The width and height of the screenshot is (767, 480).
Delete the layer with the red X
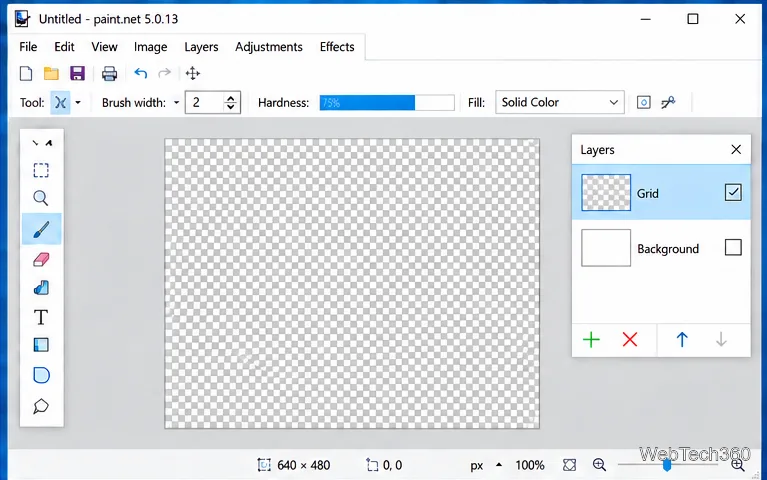point(630,340)
